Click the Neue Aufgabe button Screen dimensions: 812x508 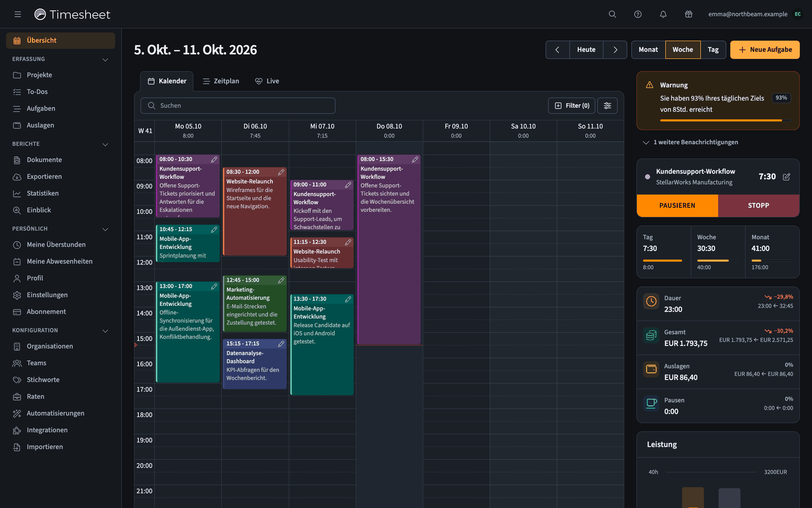tap(765, 50)
